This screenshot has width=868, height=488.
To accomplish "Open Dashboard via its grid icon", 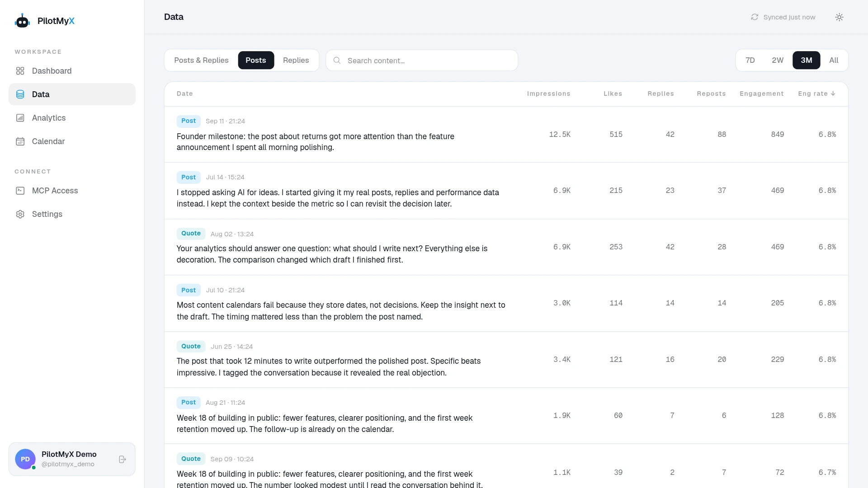I will pos(20,71).
